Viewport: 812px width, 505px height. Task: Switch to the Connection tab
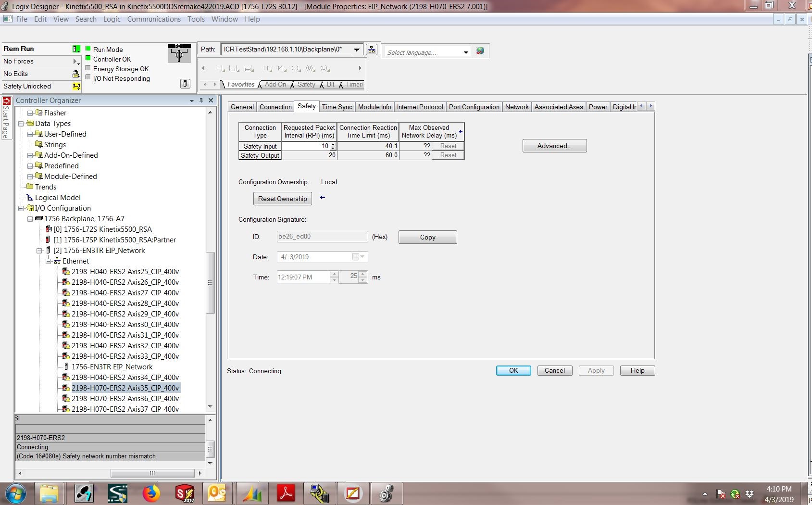pyautogui.click(x=275, y=107)
